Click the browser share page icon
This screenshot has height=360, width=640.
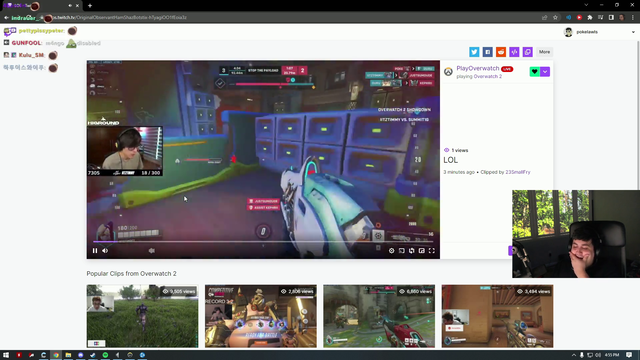pos(544,18)
